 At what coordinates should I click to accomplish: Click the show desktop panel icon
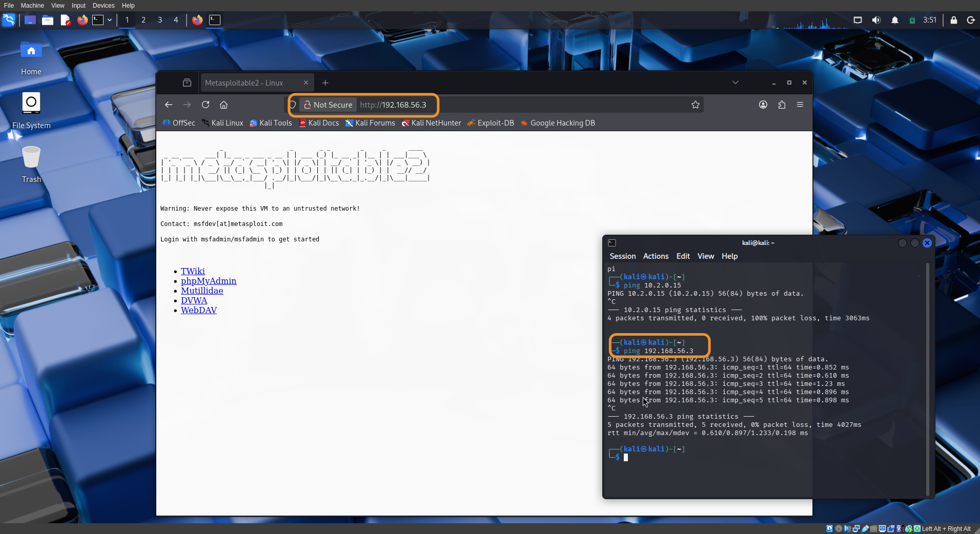pyautogui.click(x=30, y=20)
